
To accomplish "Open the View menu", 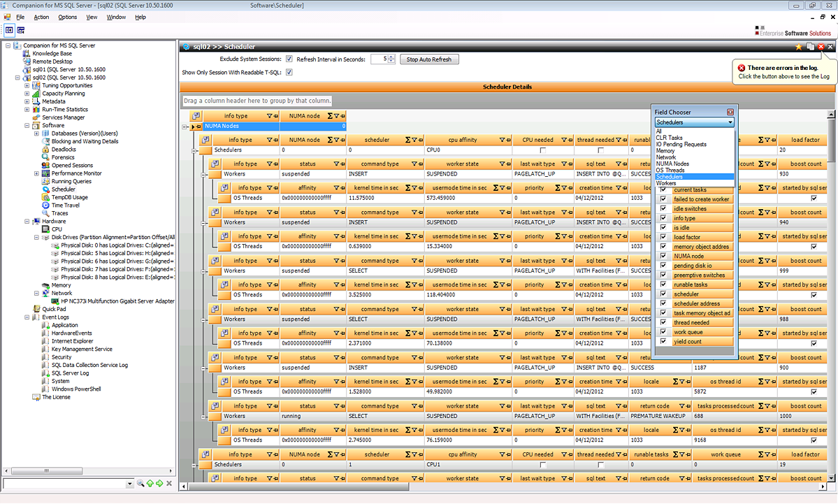I will 92,17.
